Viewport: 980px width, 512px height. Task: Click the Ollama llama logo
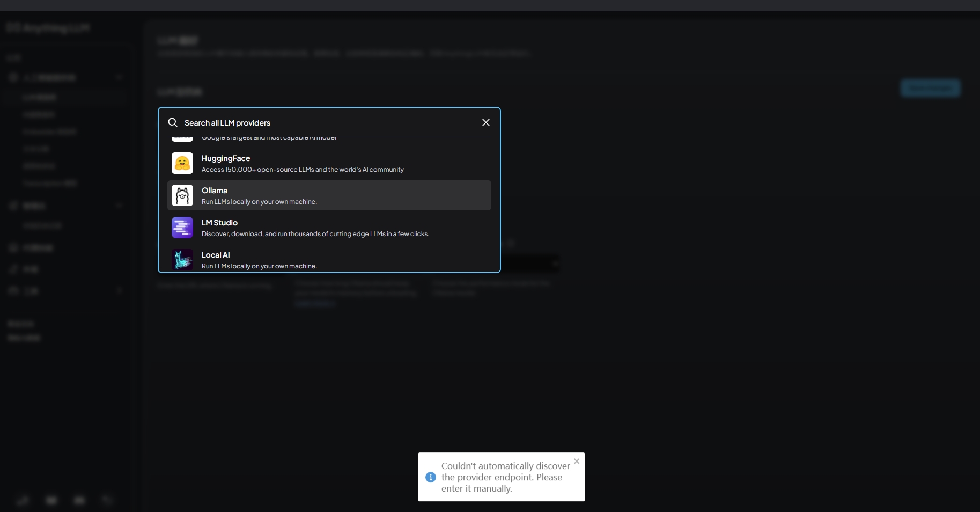tap(182, 195)
